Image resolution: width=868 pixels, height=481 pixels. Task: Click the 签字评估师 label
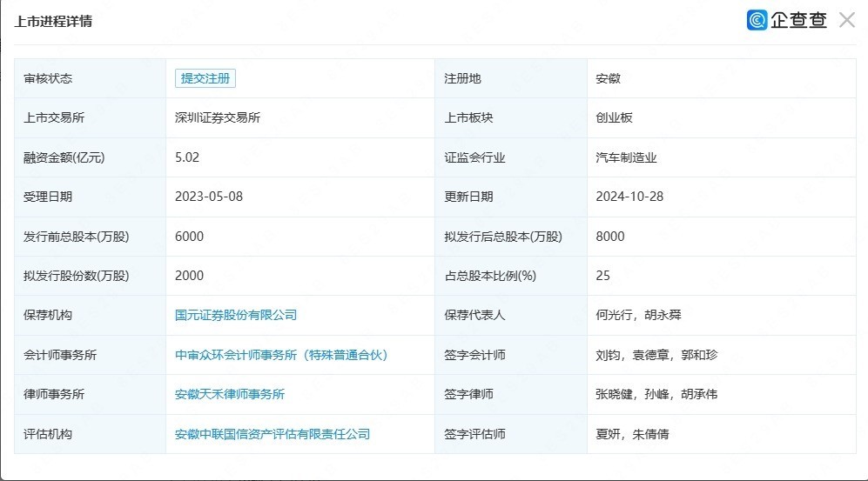click(x=474, y=434)
